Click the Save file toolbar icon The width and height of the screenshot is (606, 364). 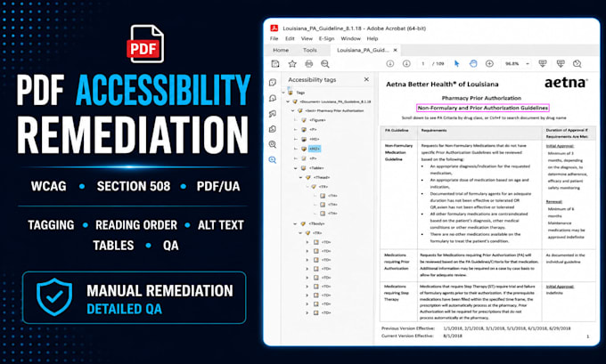(275, 64)
